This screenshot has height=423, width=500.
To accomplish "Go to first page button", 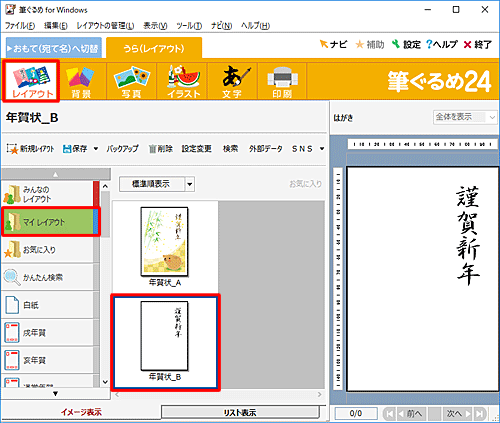I will point(389,414).
